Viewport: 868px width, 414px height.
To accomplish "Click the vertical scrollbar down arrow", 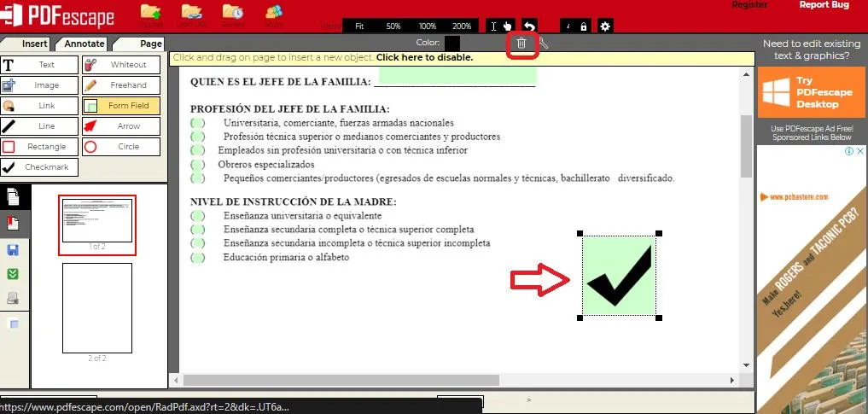I will coord(746,365).
